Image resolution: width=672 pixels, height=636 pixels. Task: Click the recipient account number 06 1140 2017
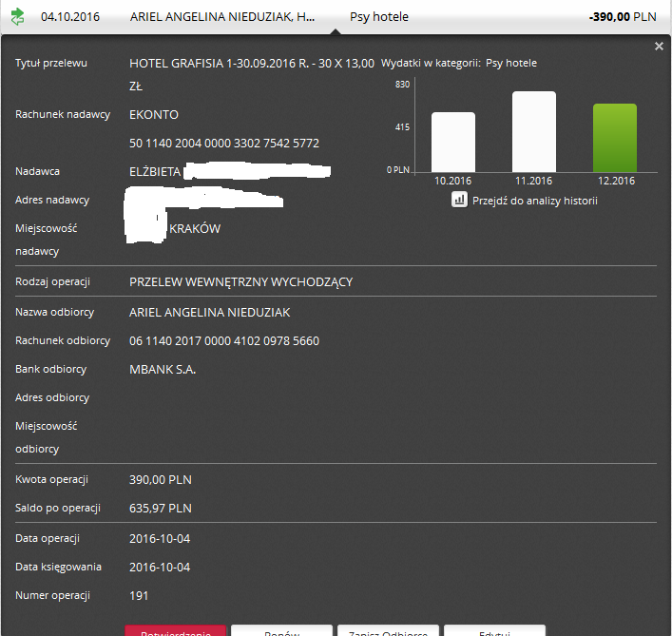[x=224, y=340]
